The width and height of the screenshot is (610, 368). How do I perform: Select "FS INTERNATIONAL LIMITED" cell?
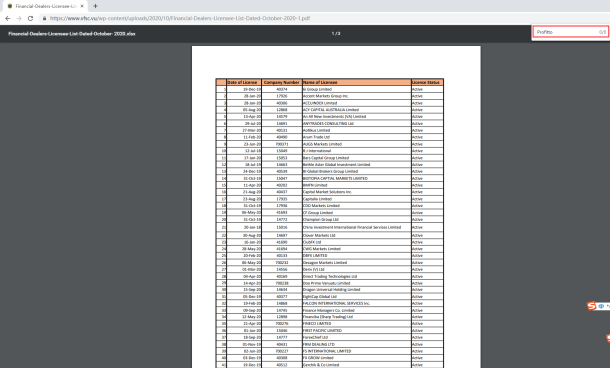(357, 351)
